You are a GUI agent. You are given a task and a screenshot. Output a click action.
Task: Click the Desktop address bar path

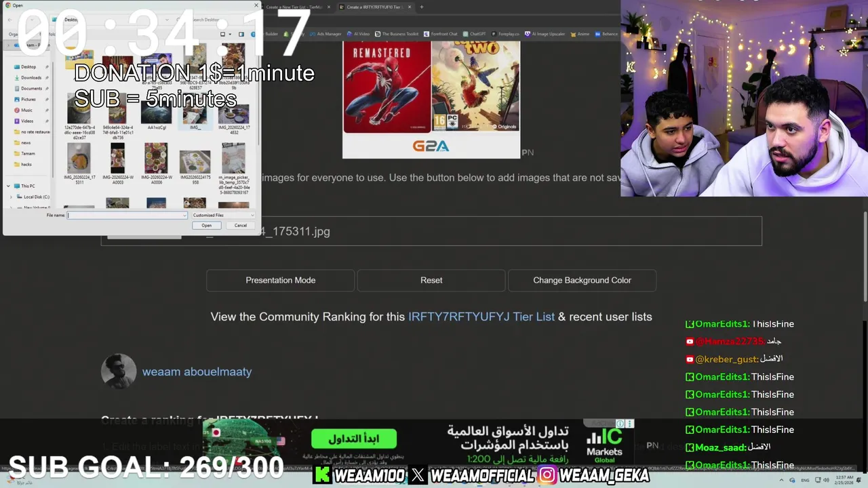click(71, 20)
